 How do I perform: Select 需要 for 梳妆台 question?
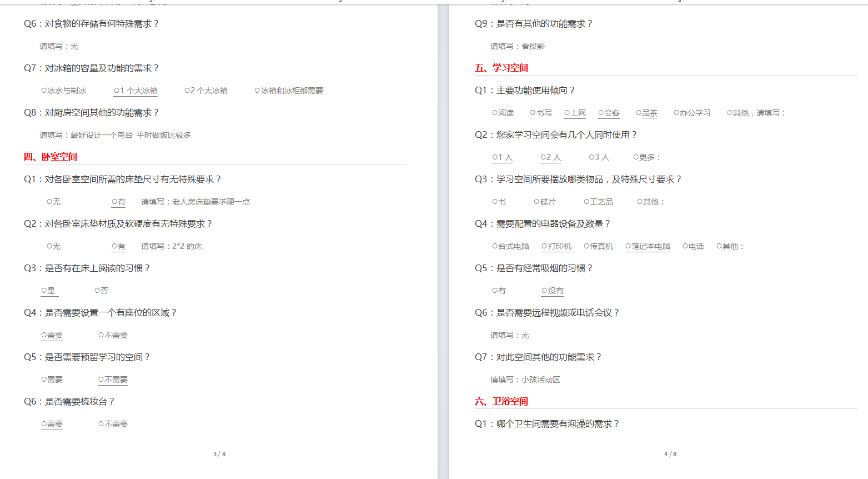click(x=52, y=424)
